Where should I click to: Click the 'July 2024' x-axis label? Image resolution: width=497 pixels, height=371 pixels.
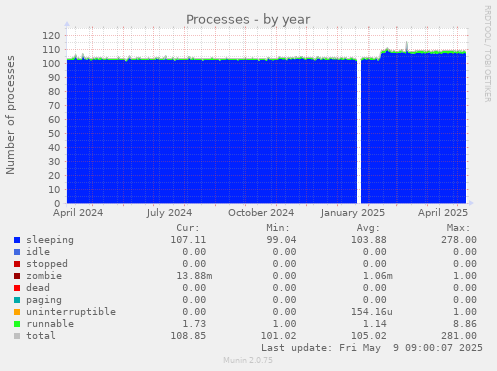click(169, 213)
